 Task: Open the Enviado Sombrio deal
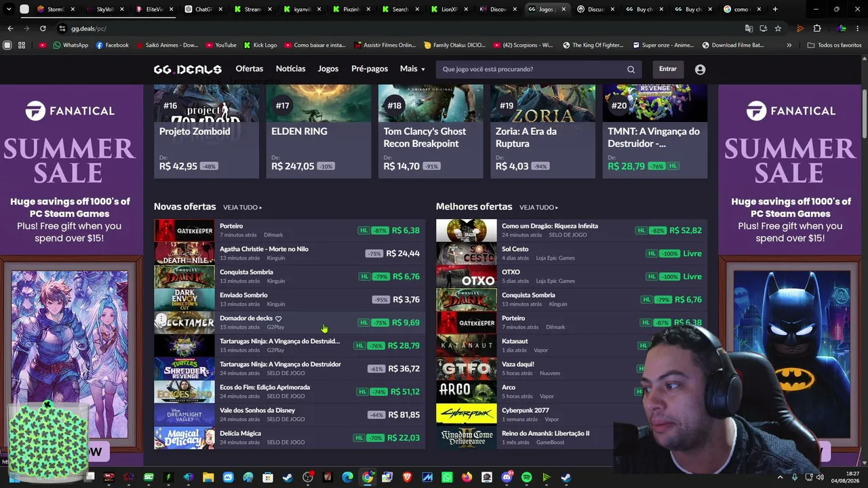click(x=243, y=295)
